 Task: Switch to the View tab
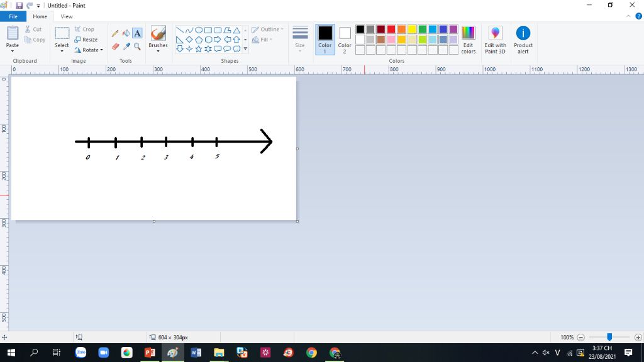(67, 16)
